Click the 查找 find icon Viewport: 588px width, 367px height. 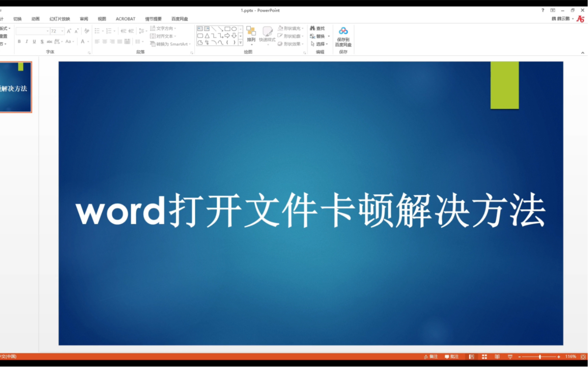(x=317, y=28)
